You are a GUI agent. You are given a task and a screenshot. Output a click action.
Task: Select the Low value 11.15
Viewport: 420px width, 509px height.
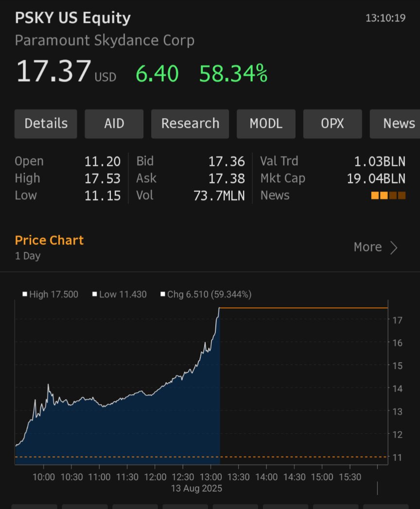click(x=103, y=196)
